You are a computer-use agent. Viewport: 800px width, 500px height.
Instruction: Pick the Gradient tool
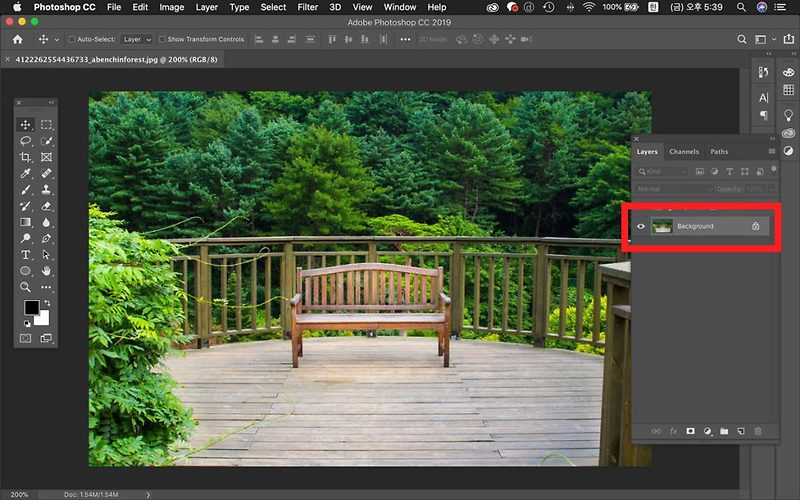25,222
